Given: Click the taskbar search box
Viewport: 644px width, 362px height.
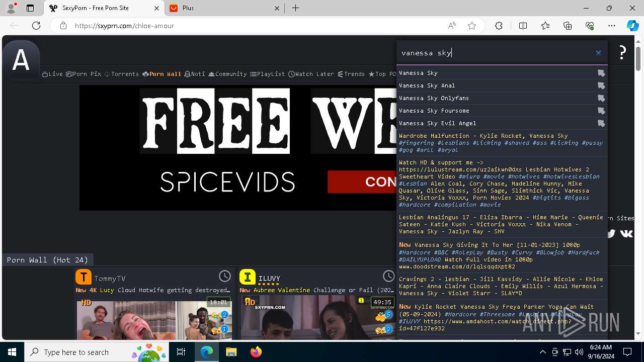Looking at the screenshot, I should (97, 352).
